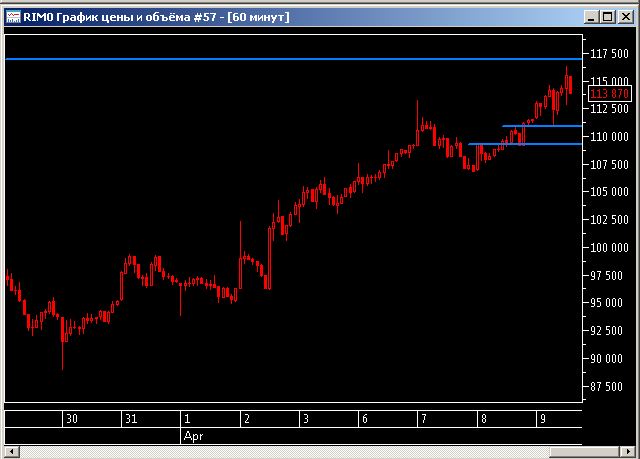
Task: Click date 7 on the time axis
Action: [424, 419]
